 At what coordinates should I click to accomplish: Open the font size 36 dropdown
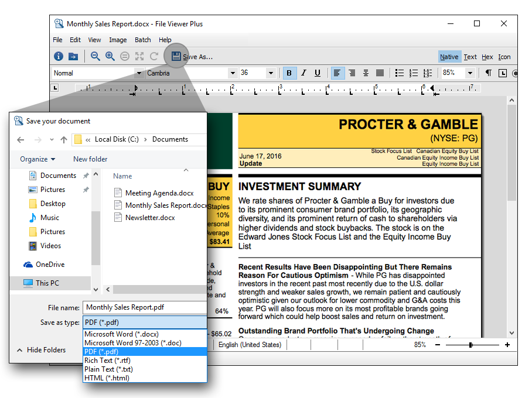(271, 73)
